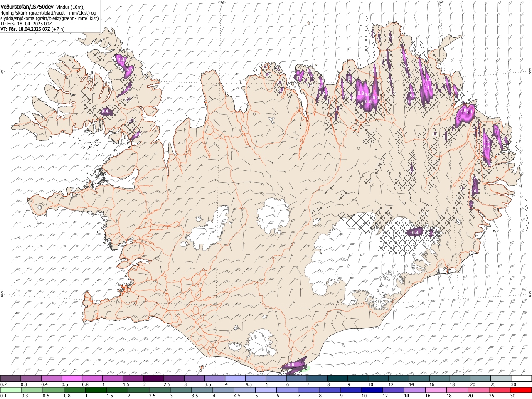The height and width of the screenshot is (399, 532).
Task: Select the dark teal swatch between 8 and 9 on upper scale
Action: point(338,379)
